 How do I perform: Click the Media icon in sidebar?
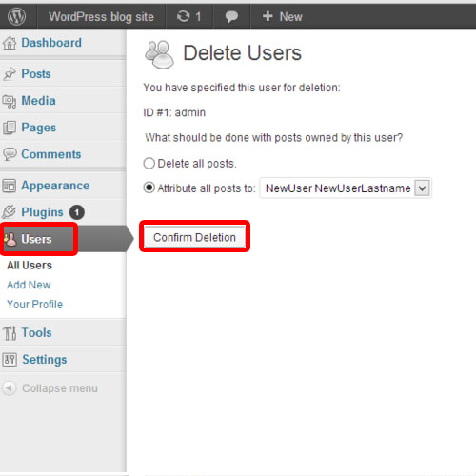point(10,101)
